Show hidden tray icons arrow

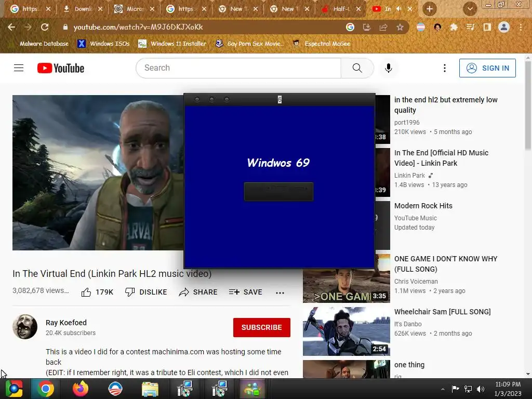(x=443, y=389)
